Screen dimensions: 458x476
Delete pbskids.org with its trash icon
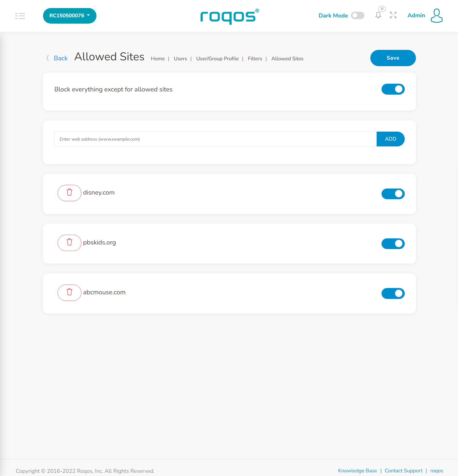(x=69, y=242)
